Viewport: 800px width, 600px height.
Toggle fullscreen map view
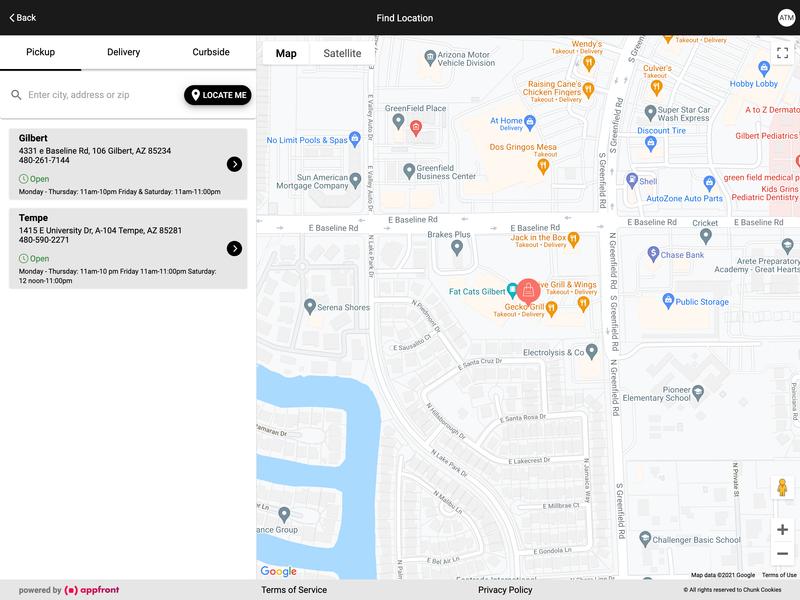click(782, 53)
